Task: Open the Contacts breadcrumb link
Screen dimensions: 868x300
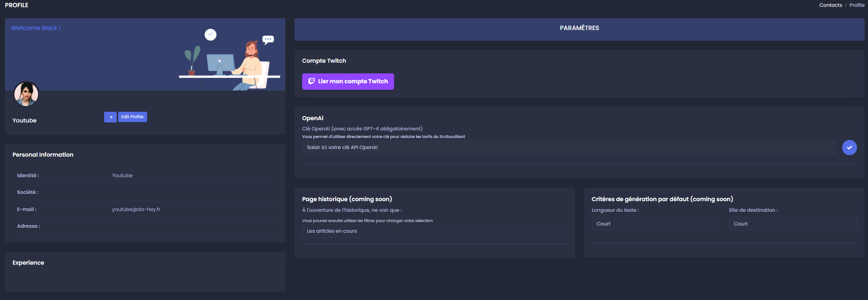Action: 830,5
